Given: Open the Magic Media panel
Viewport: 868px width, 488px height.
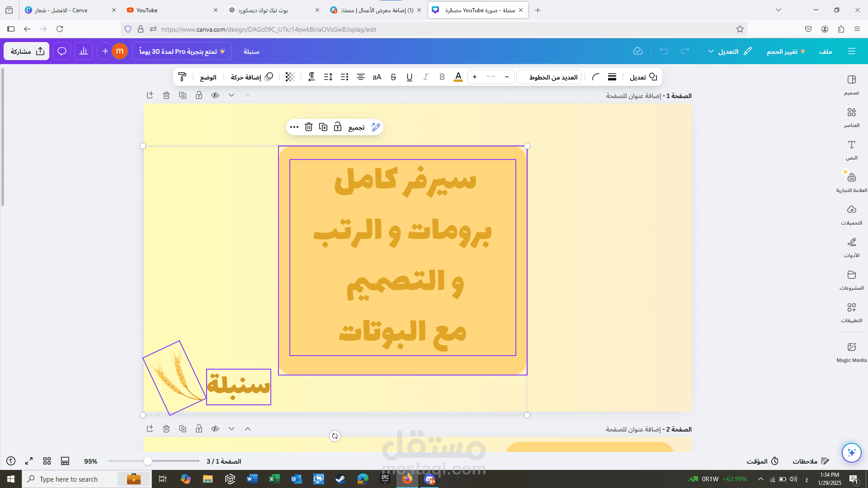Looking at the screenshot, I should tap(851, 352).
